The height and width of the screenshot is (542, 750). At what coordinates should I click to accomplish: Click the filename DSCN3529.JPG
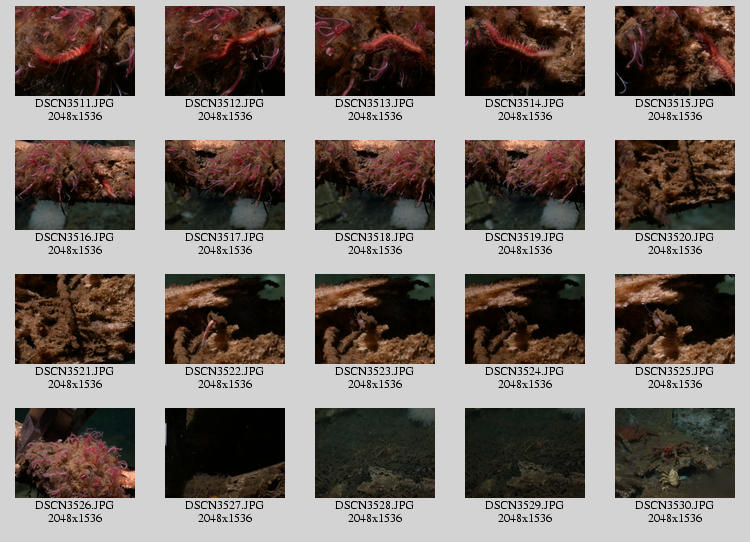(x=525, y=505)
